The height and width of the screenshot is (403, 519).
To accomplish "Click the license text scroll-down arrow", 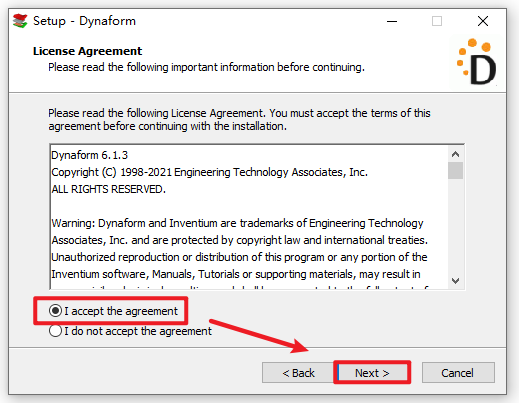I will (x=455, y=281).
